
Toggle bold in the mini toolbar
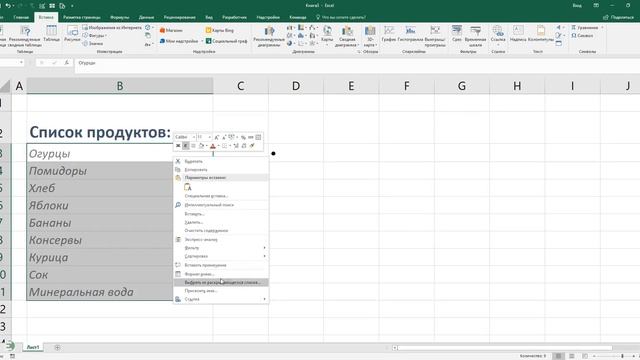pos(178,146)
